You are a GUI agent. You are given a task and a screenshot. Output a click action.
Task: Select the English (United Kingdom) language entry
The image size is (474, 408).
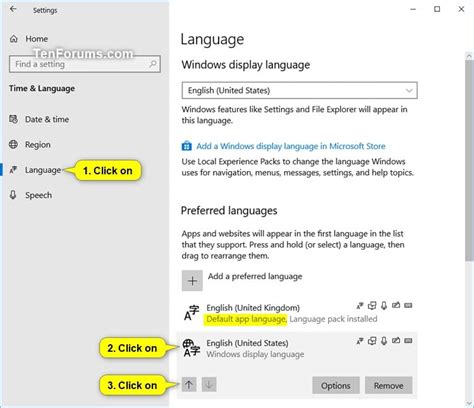pyautogui.click(x=297, y=313)
